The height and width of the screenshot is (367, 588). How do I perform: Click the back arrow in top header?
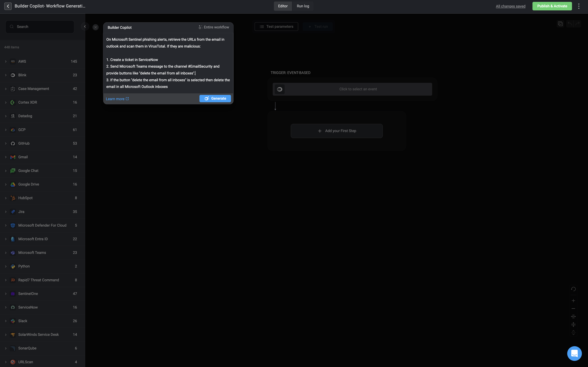coord(8,6)
